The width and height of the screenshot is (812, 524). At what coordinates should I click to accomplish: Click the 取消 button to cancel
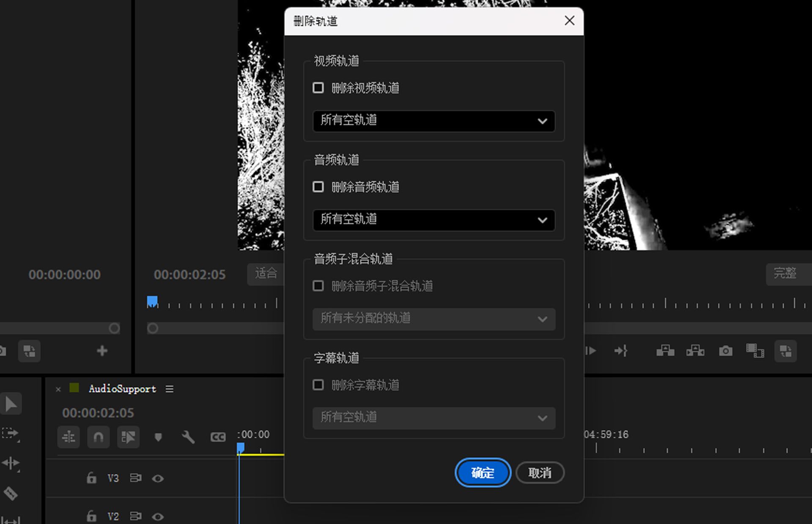[x=540, y=472]
